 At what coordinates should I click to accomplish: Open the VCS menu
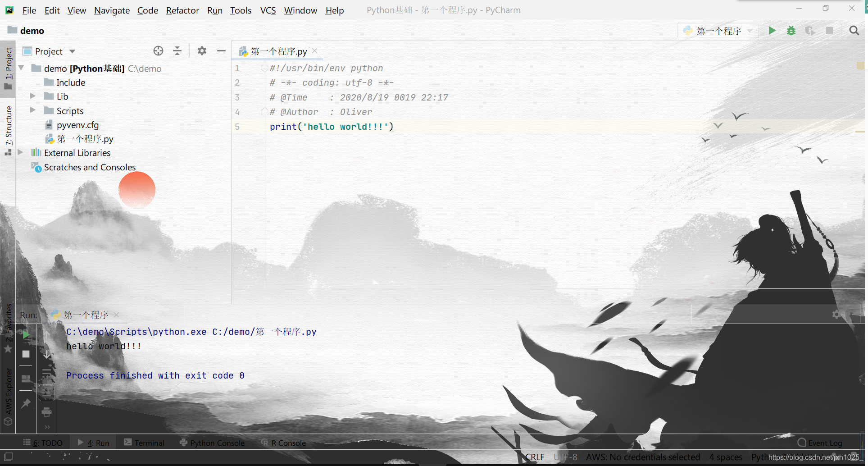pyautogui.click(x=268, y=10)
